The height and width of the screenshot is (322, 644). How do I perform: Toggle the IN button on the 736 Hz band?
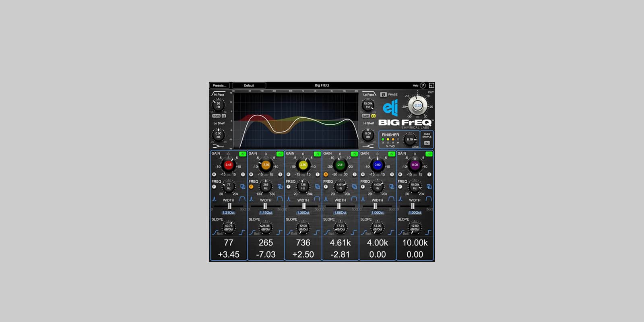[x=317, y=154]
